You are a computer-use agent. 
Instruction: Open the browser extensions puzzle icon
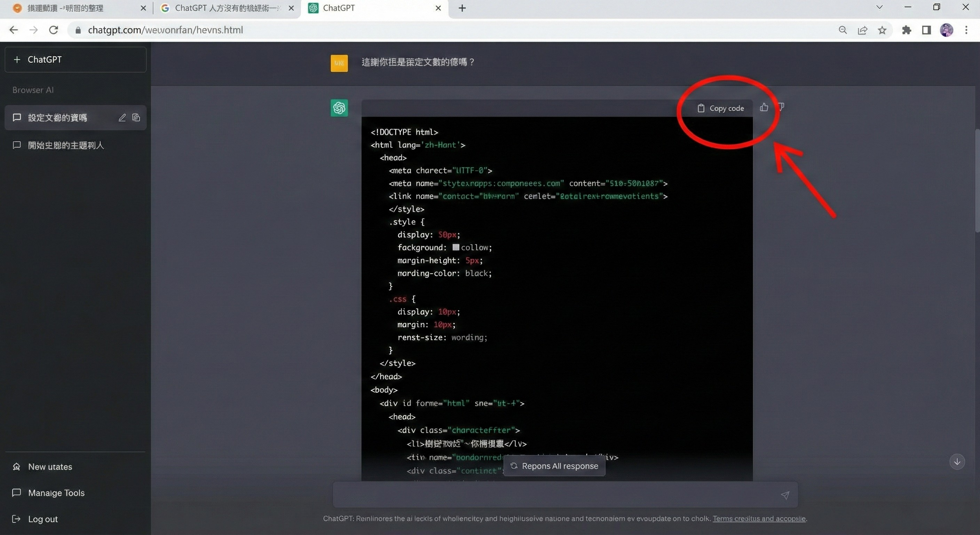[x=906, y=30]
